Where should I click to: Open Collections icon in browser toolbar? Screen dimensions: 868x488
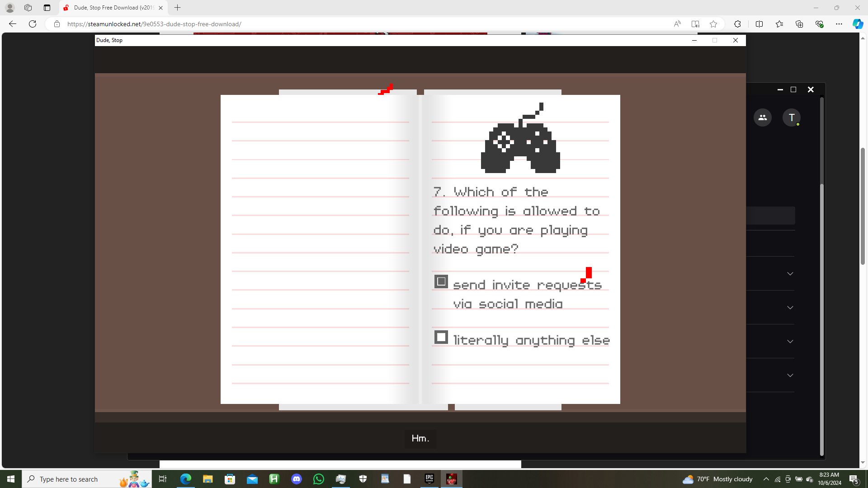click(799, 24)
